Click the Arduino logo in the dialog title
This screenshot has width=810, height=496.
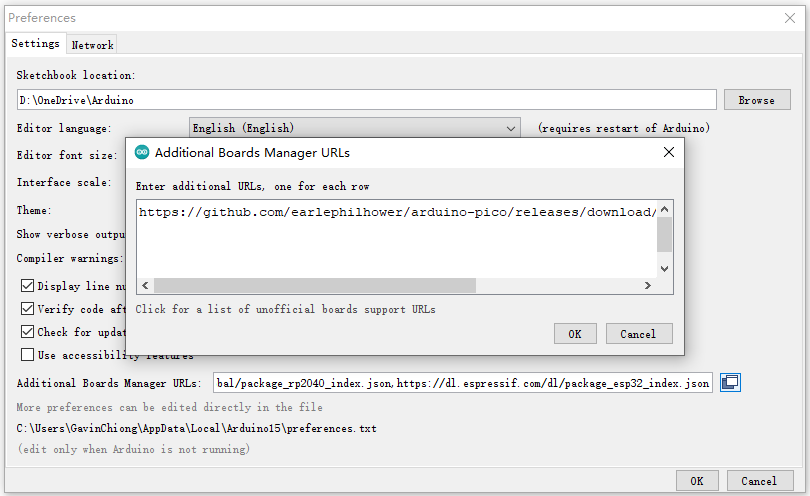142,152
